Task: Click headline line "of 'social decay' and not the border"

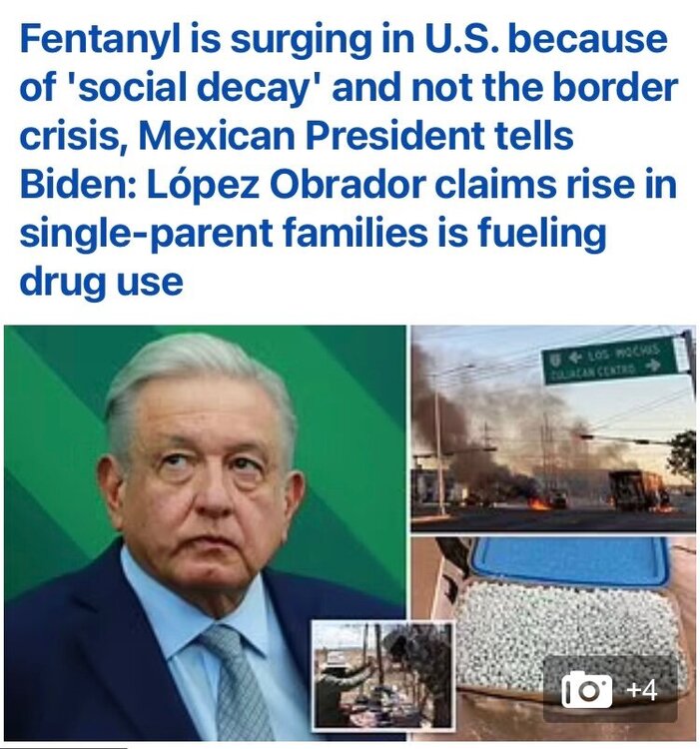Action: 349,88
